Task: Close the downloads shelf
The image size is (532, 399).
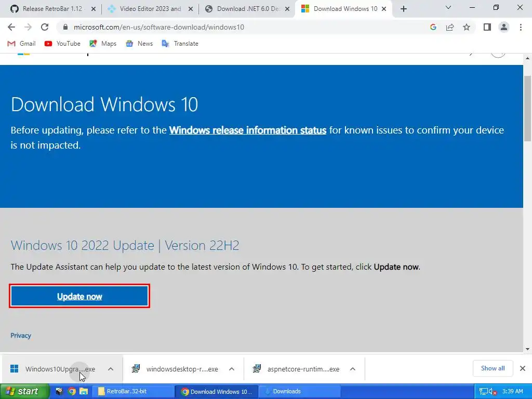Action: [x=523, y=368]
